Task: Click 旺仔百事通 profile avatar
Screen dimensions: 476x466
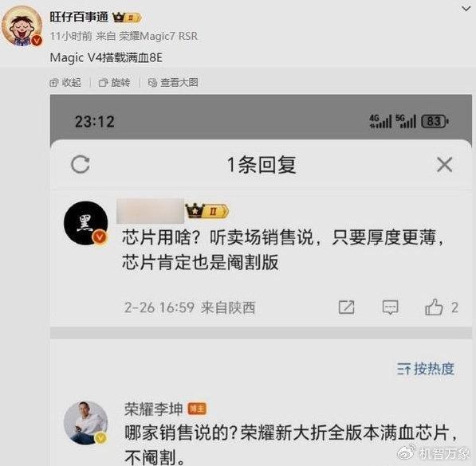Action: coord(22,26)
